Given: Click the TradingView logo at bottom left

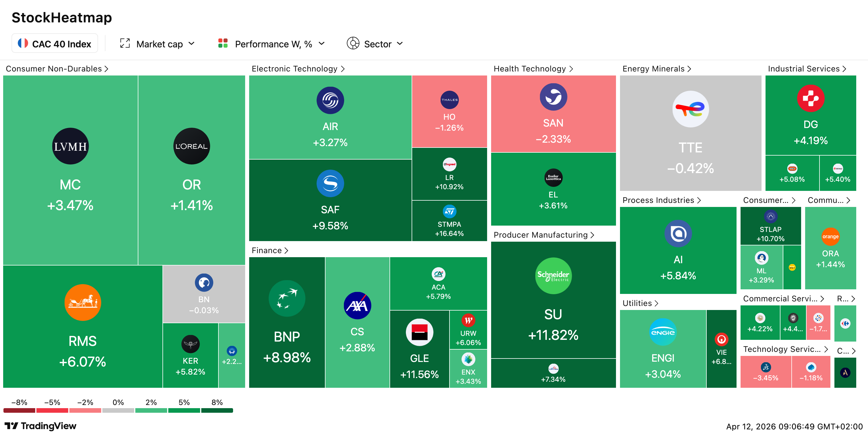Looking at the screenshot, I should pyautogui.click(x=40, y=426).
